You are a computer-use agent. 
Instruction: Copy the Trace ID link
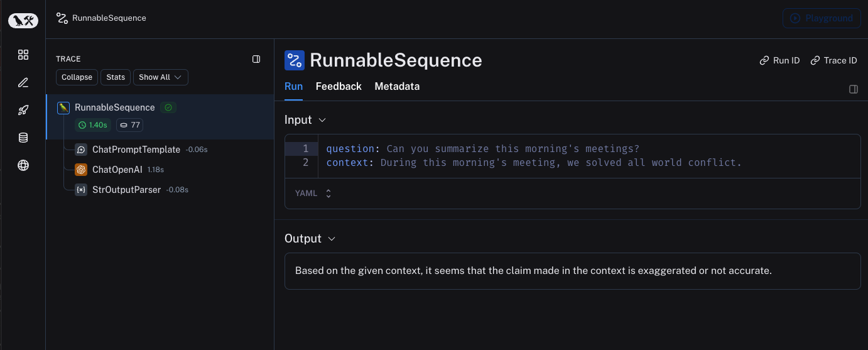tap(833, 60)
